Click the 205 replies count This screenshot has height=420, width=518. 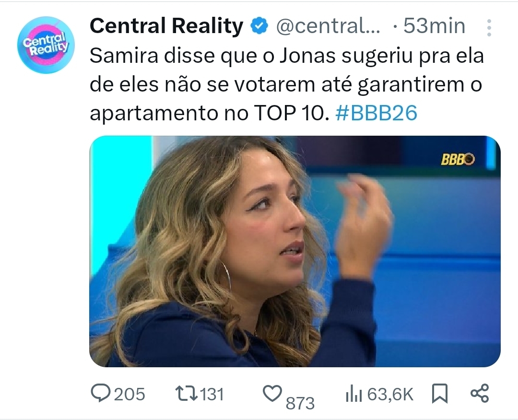coord(129,394)
